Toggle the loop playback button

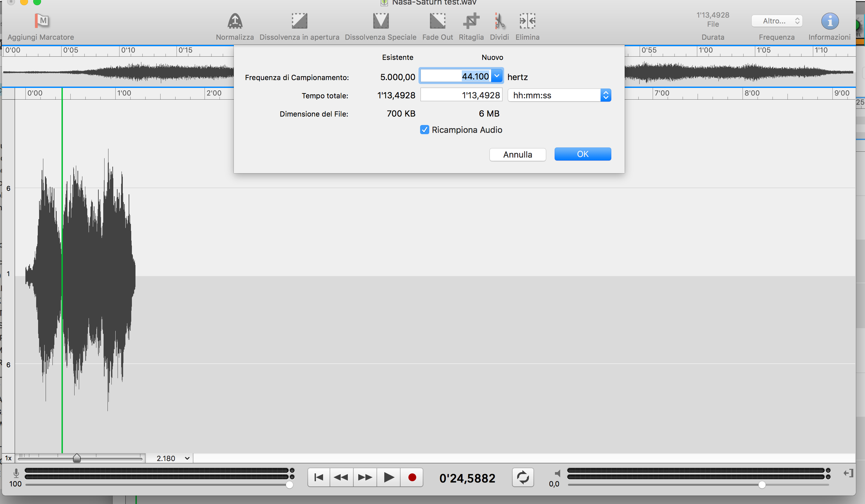tap(522, 477)
